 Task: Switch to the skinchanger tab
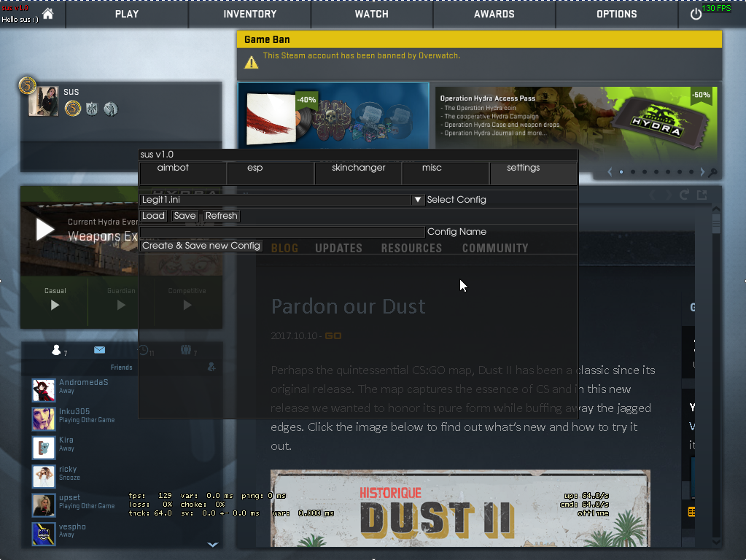tap(358, 173)
